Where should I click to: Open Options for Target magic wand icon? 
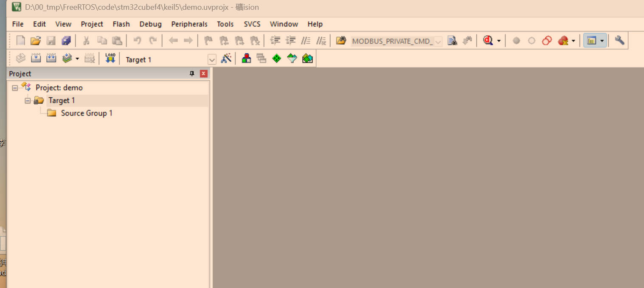click(226, 59)
